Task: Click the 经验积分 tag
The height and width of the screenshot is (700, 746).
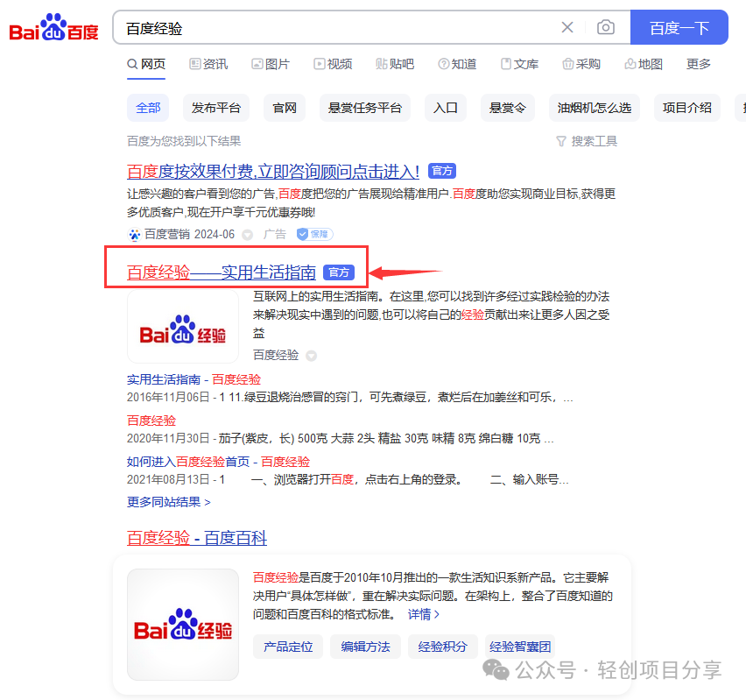Action: [x=442, y=647]
